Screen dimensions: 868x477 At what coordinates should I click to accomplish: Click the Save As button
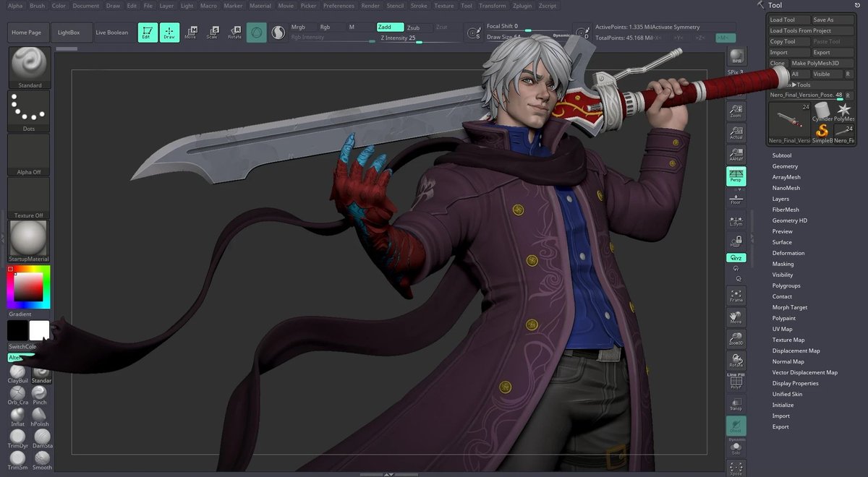[x=832, y=20]
